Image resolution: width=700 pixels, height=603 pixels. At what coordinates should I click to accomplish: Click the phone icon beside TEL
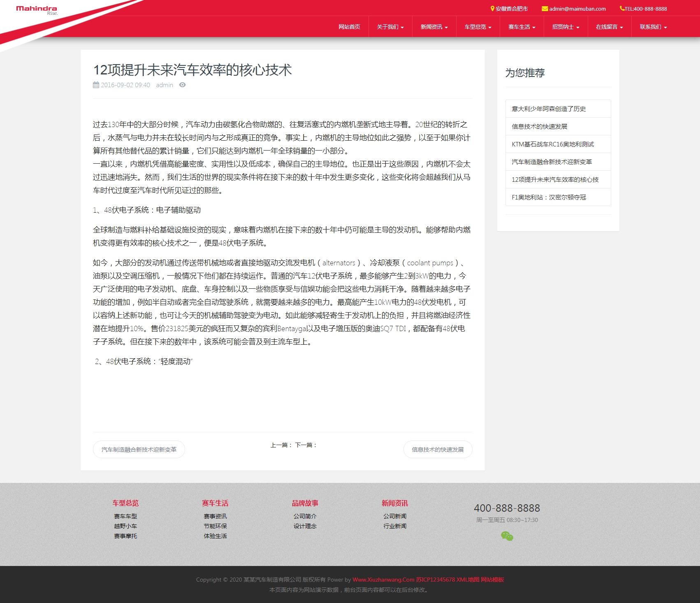[x=622, y=8]
